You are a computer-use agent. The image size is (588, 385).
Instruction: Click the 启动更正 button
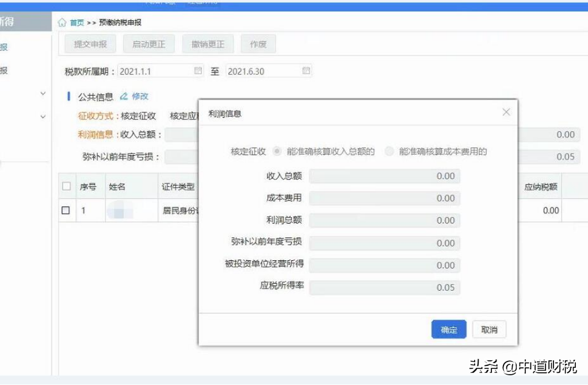149,44
